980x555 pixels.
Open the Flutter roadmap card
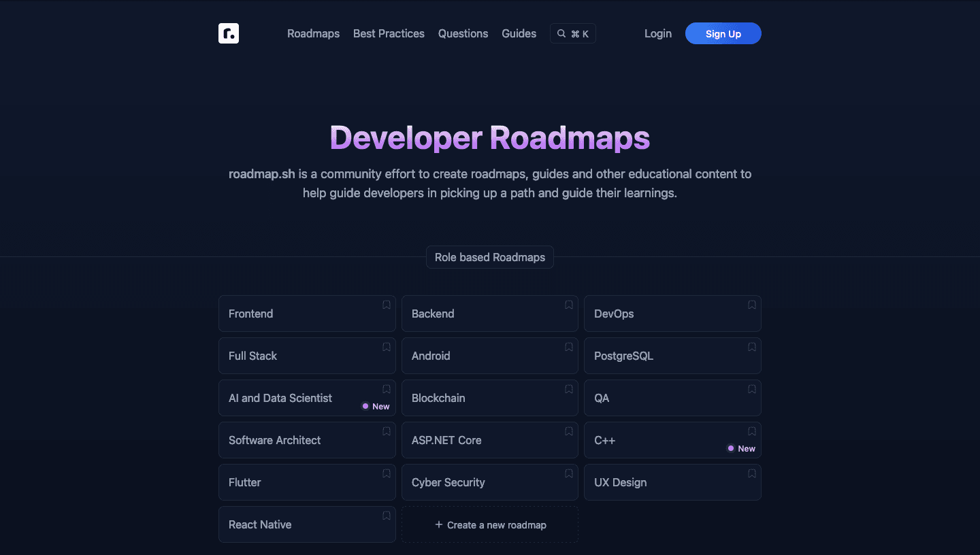click(x=307, y=482)
